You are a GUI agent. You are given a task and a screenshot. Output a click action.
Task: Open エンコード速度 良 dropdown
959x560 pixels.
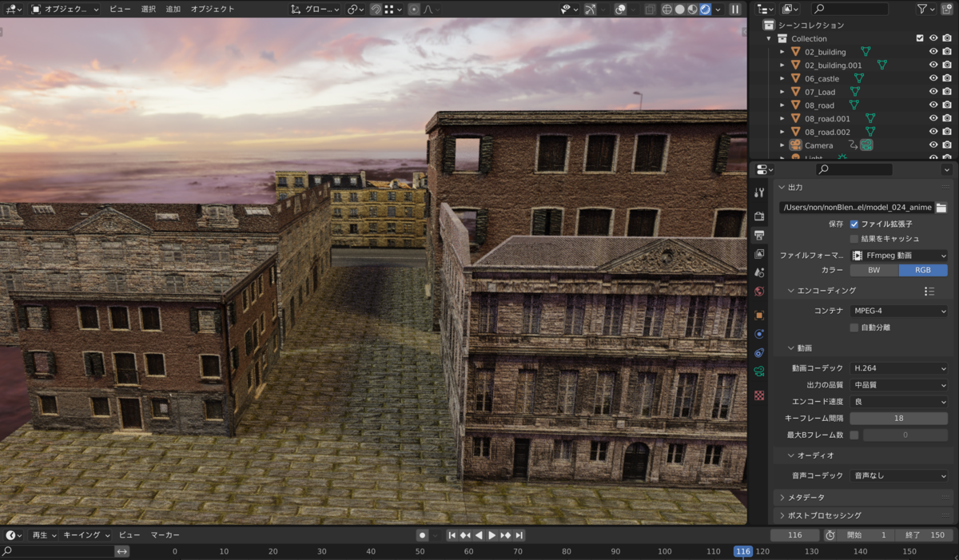[899, 402]
